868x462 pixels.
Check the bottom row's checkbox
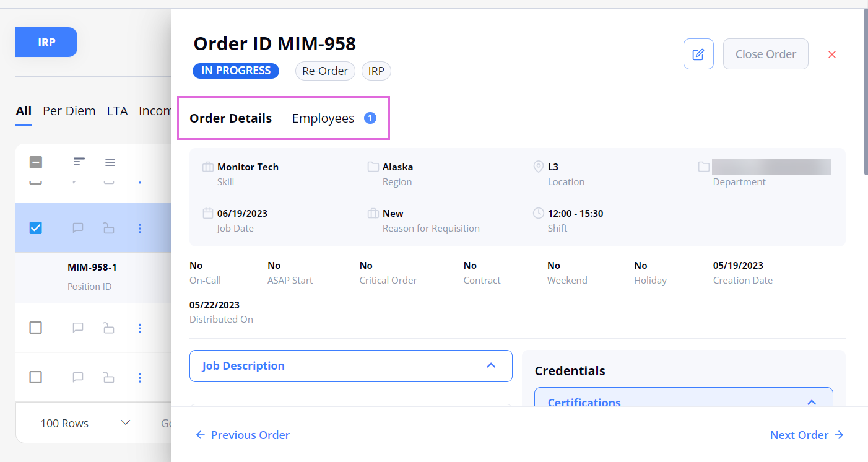point(36,377)
